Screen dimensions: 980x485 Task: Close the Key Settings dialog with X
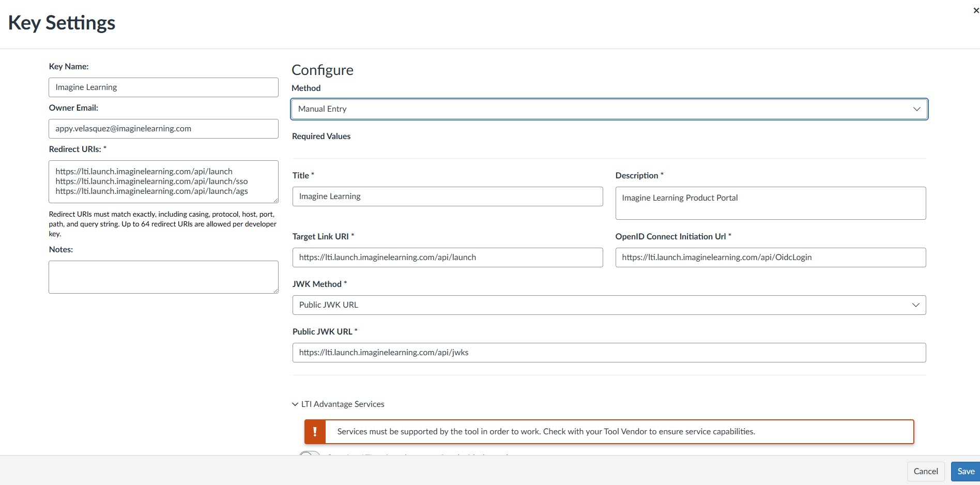coord(976,10)
